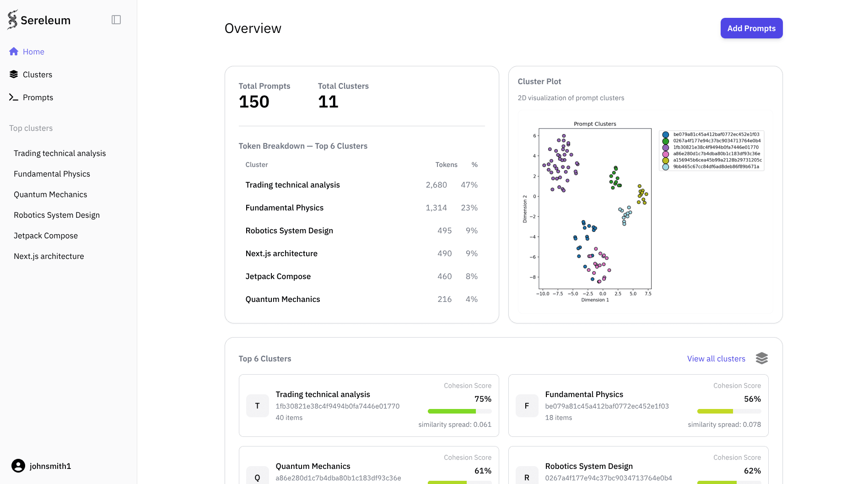868x484 pixels.
Task: Open the View all clusters link
Action: pyautogui.click(x=716, y=359)
